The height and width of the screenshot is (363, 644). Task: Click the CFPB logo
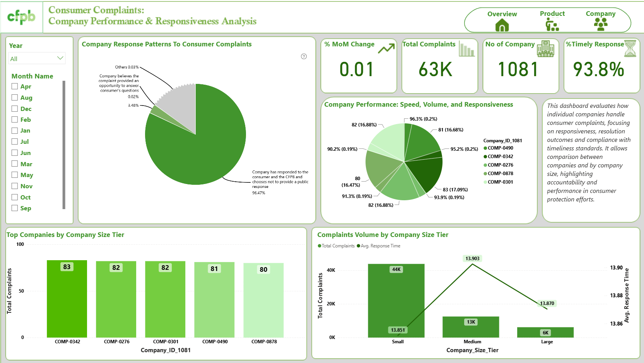pos(21,17)
